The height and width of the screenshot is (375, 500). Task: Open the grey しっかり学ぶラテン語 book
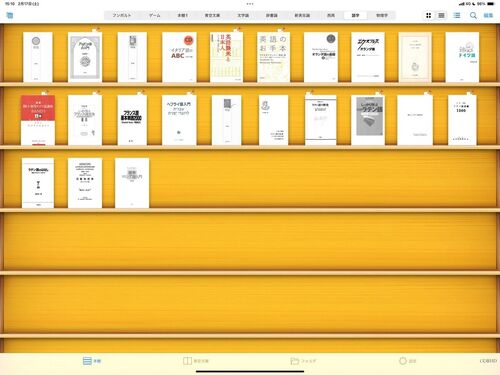[x=368, y=120]
